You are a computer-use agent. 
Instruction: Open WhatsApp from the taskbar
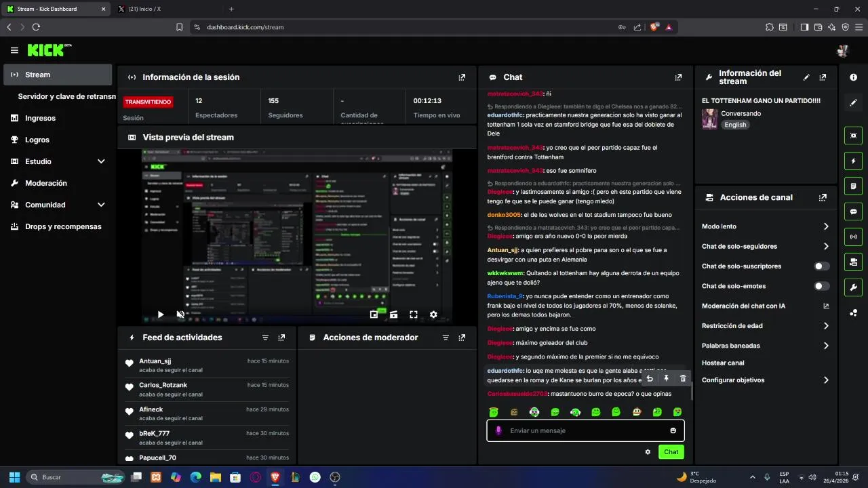click(315, 477)
